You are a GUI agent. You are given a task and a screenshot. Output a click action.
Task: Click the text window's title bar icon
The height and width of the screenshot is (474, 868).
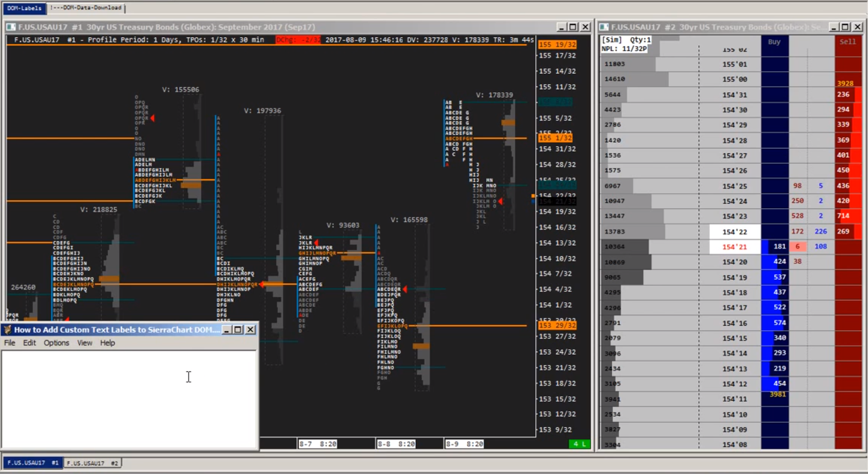click(7, 330)
